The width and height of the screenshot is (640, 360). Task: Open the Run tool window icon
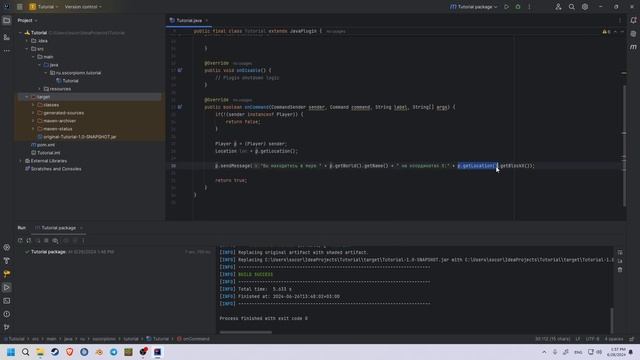point(7,287)
